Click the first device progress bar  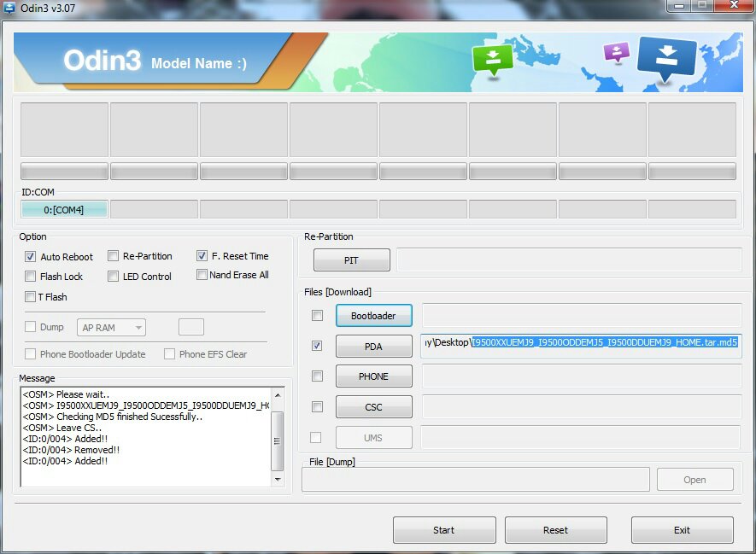(x=64, y=171)
